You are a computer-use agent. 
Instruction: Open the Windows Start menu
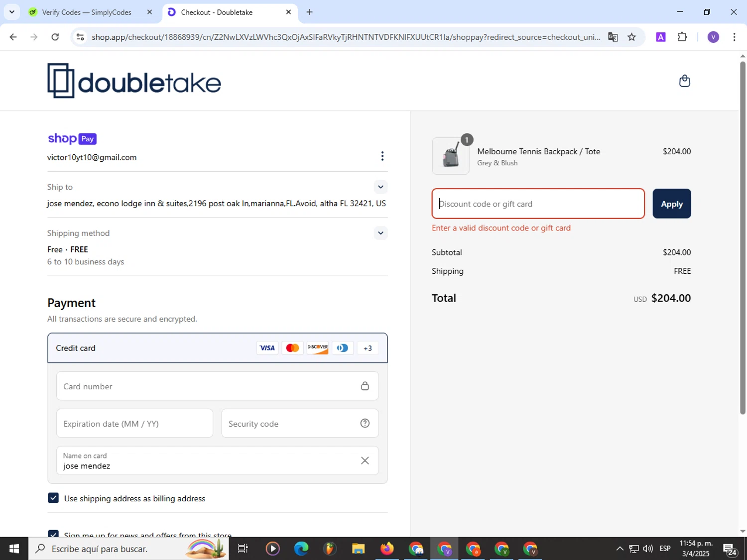point(14,549)
